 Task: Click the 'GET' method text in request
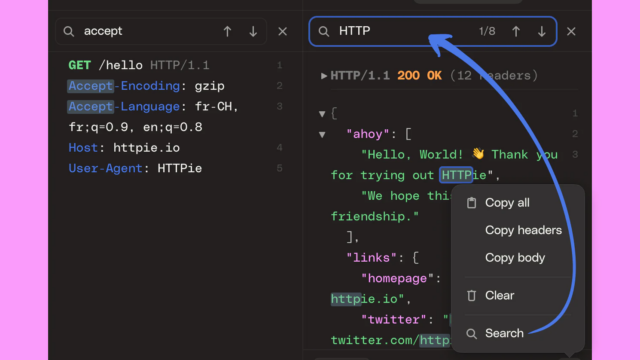pyautogui.click(x=80, y=65)
